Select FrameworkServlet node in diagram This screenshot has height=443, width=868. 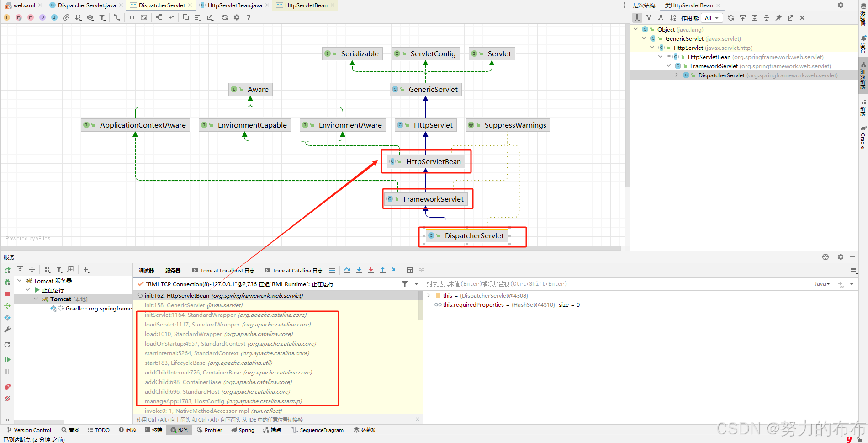426,199
